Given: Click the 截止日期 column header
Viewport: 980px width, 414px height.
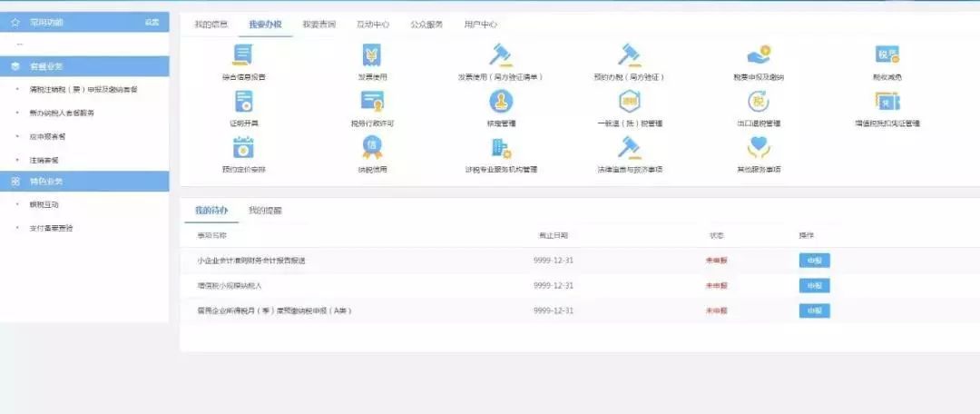Looking at the screenshot, I should click(554, 236).
